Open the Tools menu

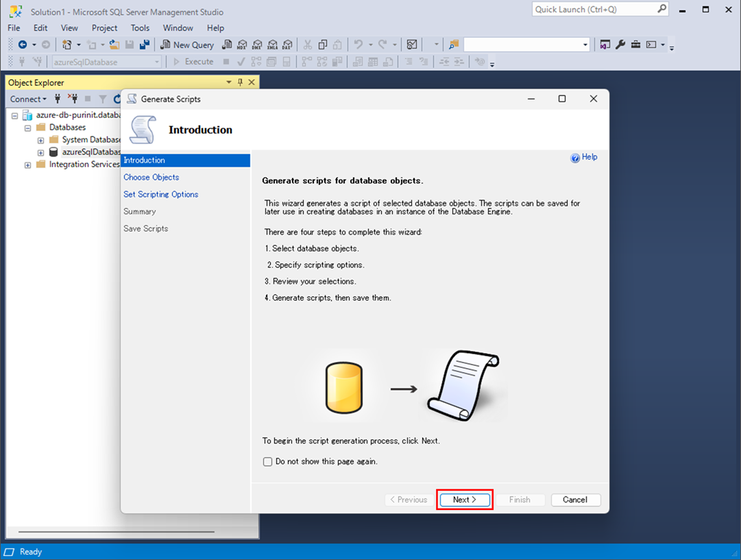click(x=140, y=28)
